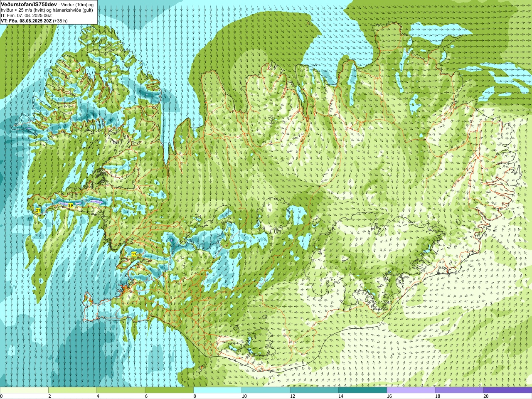Select the above-20 m/s violet legend color

click(x=507, y=390)
